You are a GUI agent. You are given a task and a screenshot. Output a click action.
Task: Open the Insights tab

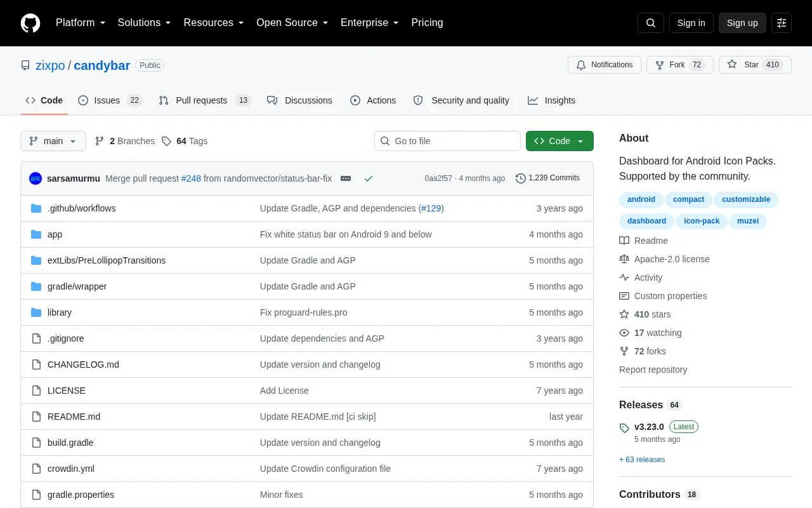click(551, 100)
